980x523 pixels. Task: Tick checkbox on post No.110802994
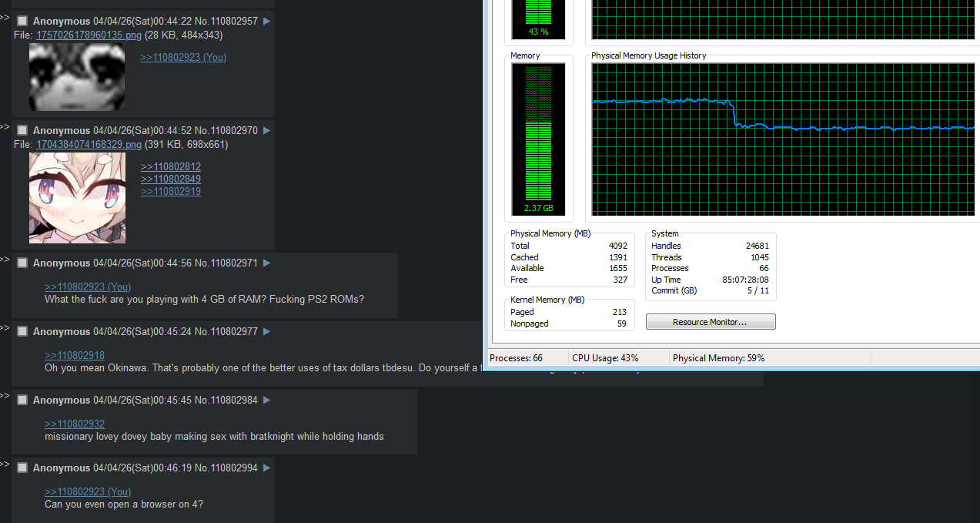(x=22, y=468)
